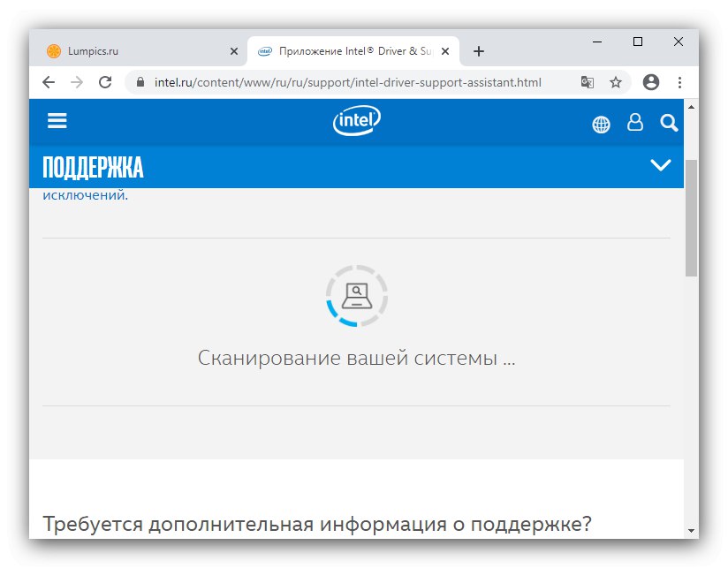Click the system scanning laptop icon
Image resolution: width=728 pixels, height=568 pixels.
[x=357, y=296]
